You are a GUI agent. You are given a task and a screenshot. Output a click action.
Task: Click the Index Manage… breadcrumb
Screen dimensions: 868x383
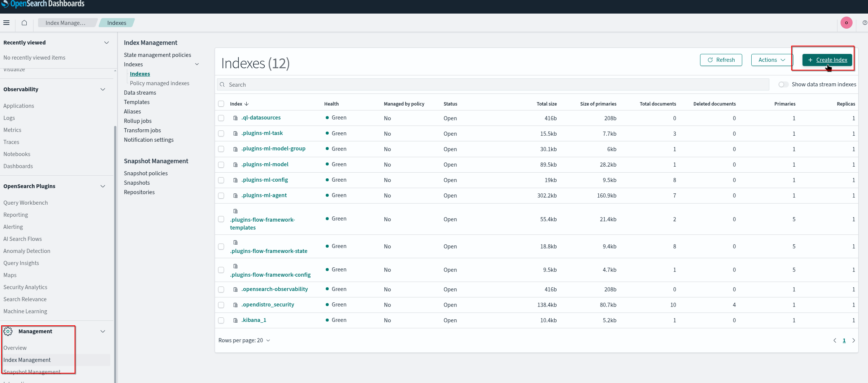[x=66, y=23]
